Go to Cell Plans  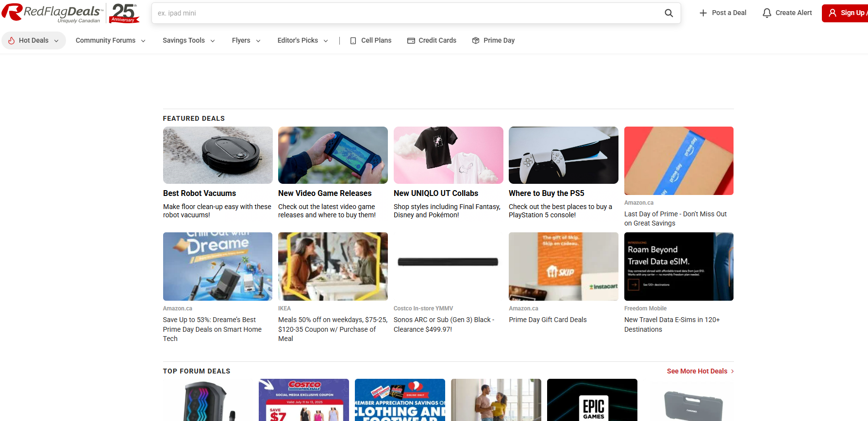pos(371,41)
